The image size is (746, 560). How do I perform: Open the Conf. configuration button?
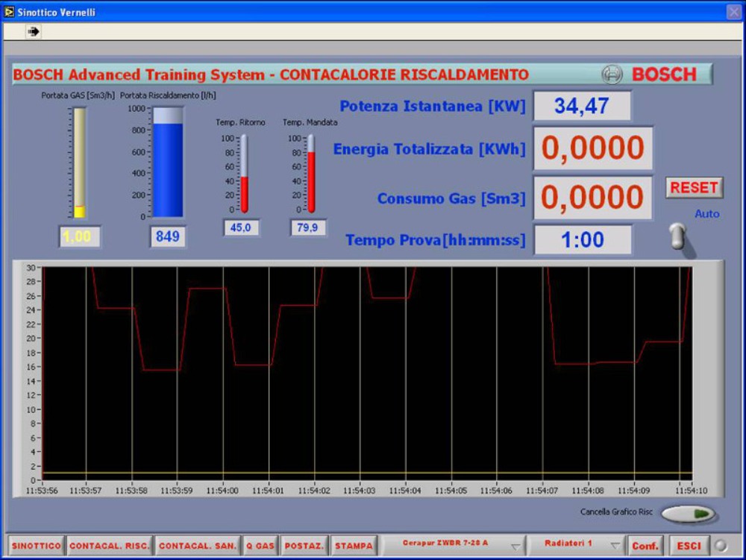[x=645, y=546]
